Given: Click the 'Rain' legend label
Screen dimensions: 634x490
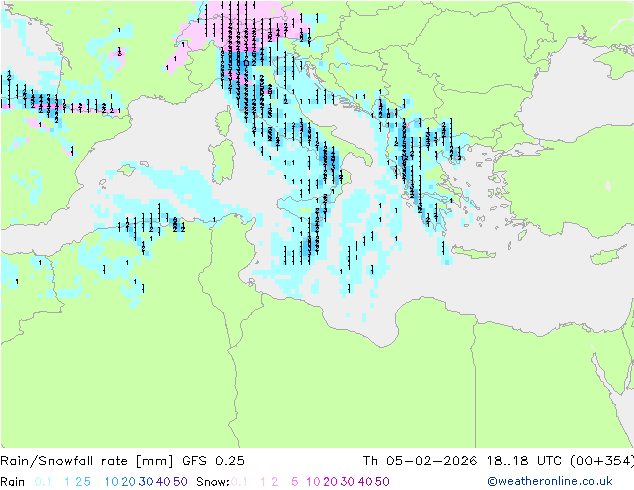Looking at the screenshot, I should point(13,482).
